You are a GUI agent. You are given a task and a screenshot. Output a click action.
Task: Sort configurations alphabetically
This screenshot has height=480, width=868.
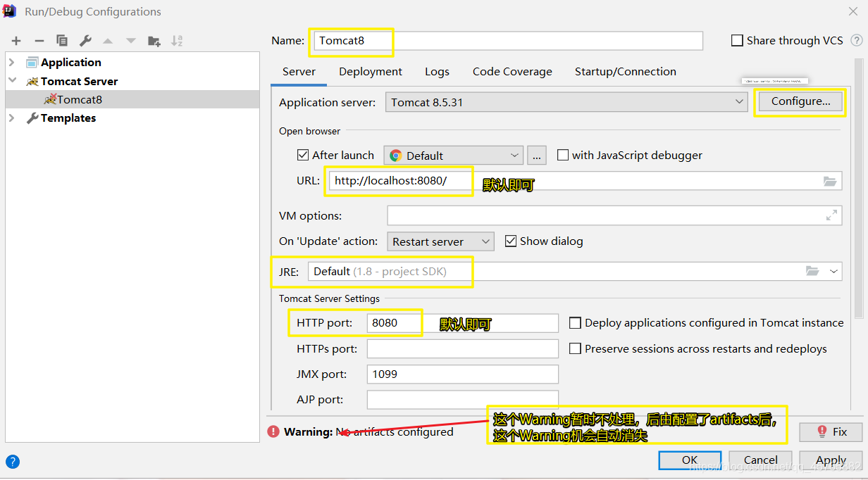(x=177, y=41)
